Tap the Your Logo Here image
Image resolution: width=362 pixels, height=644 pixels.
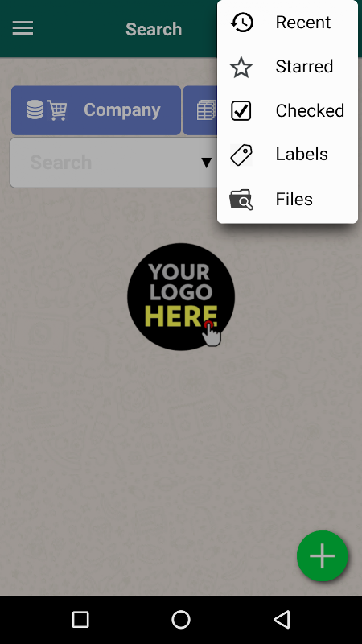pyautogui.click(x=181, y=296)
